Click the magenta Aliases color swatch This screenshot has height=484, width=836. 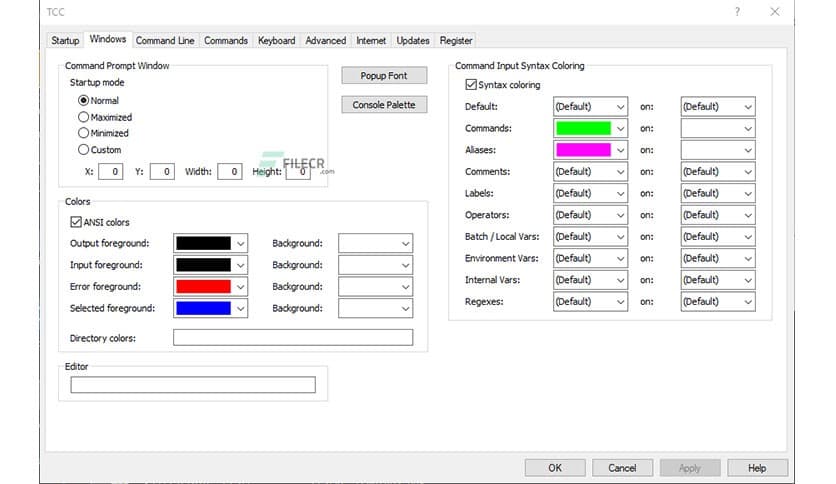(x=583, y=150)
